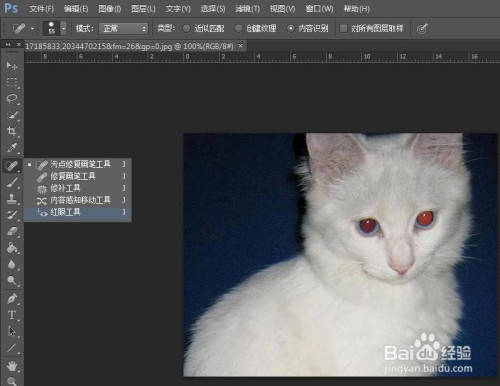Select the Eraser tool
The height and width of the screenshot is (386, 500).
click(x=12, y=231)
